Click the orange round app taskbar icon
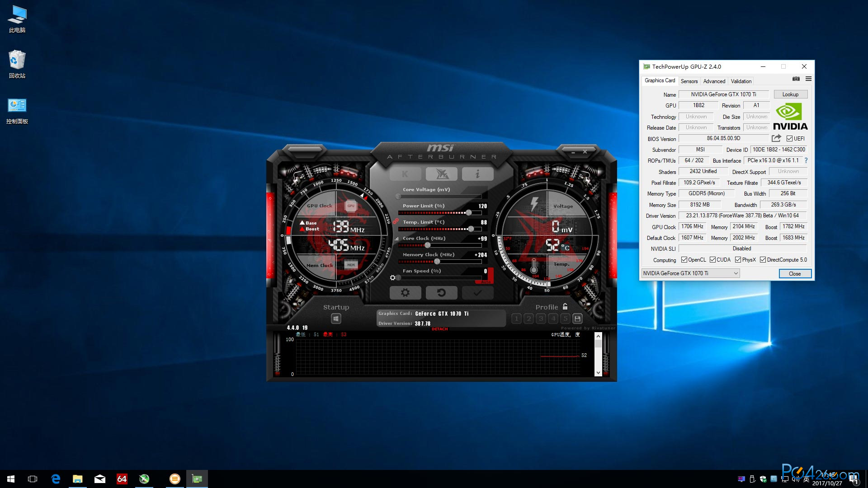The image size is (868, 488). tap(175, 479)
